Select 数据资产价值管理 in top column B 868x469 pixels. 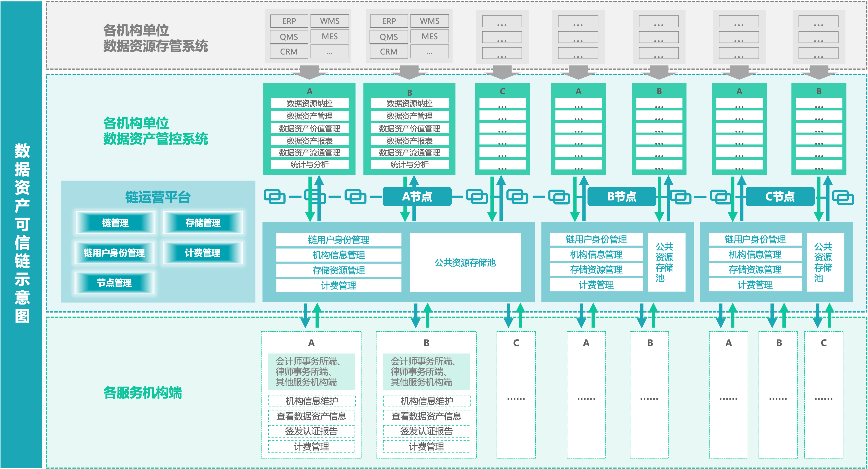409,129
